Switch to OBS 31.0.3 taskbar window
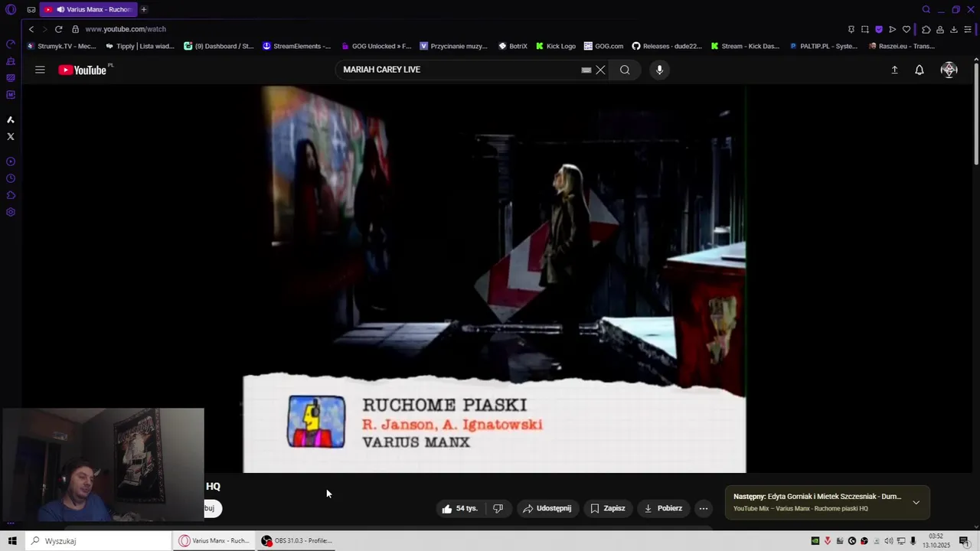This screenshot has height=551, width=980. click(x=298, y=541)
